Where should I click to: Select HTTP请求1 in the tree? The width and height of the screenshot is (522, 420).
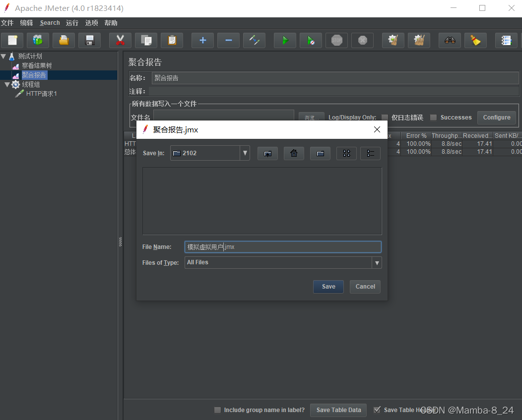41,94
